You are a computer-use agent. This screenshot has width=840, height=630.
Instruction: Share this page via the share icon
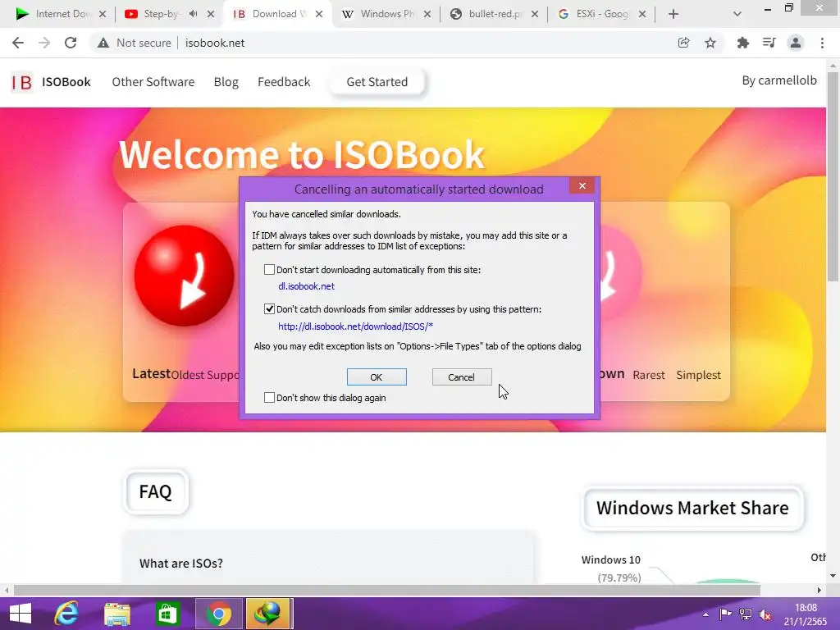point(683,43)
